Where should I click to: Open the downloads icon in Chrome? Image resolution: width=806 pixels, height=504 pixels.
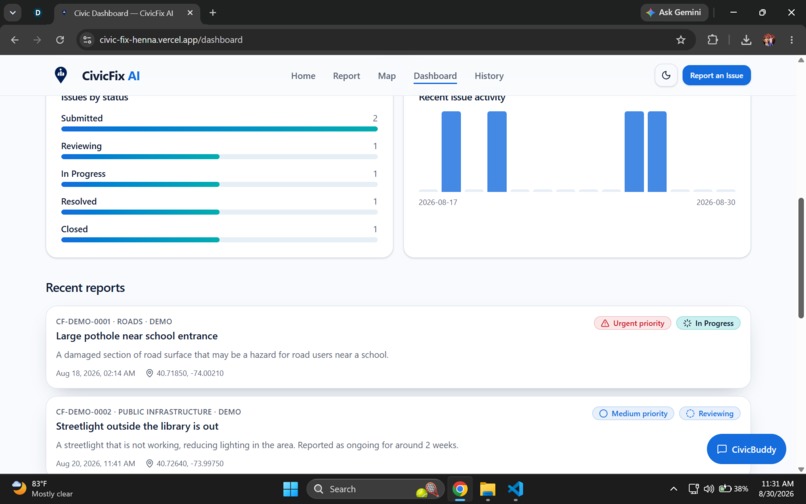pyautogui.click(x=746, y=40)
